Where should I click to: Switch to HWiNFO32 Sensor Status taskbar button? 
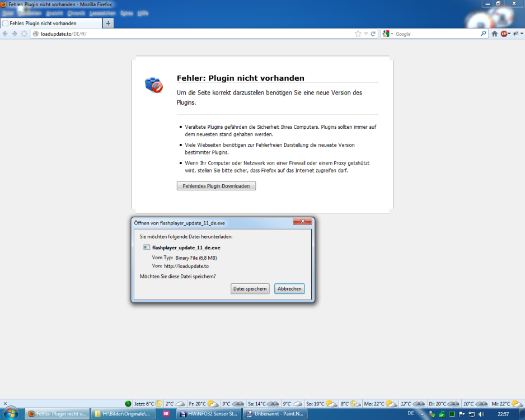point(209,414)
